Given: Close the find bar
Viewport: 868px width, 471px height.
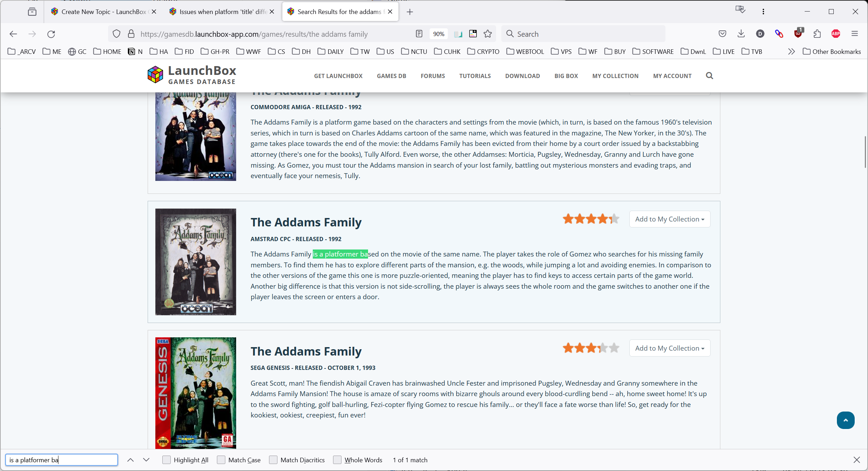Looking at the screenshot, I should pyautogui.click(x=856, y=460).
